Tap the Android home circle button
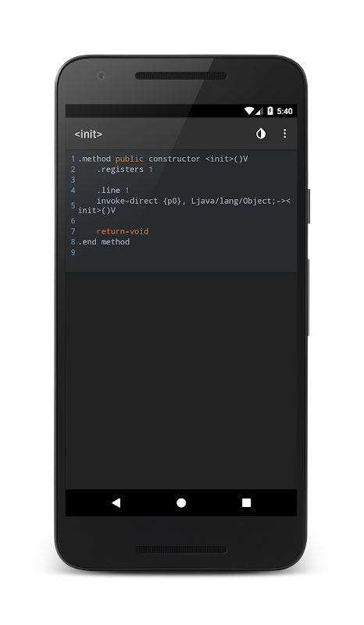 pyautogui.click(x=181, y=502)
